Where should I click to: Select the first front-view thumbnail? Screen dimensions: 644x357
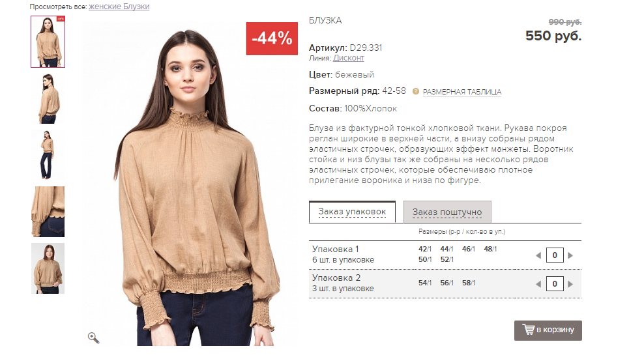click(48, 42)
